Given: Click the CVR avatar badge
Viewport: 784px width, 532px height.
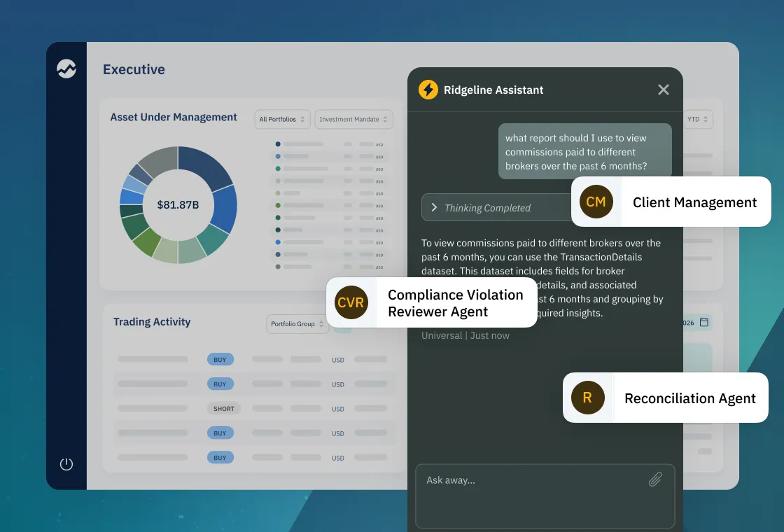Looking at the screenshot, I should pos(351,302).
